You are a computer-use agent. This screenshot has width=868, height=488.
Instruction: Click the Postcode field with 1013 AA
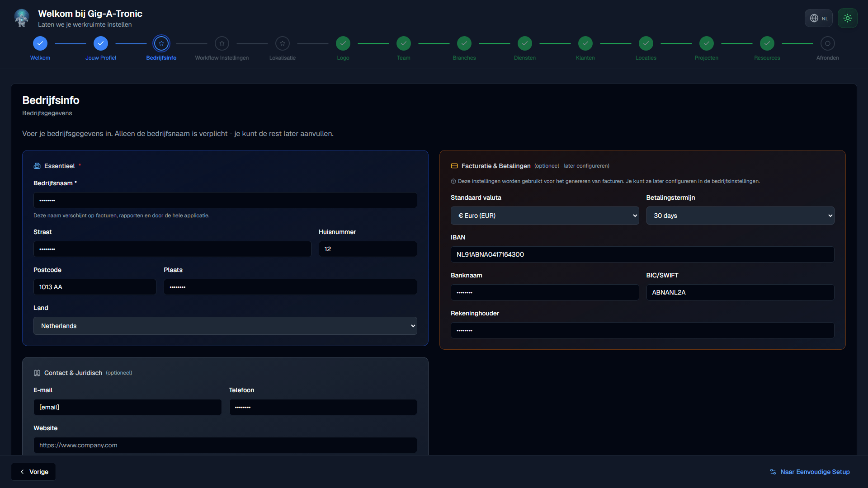[95, 287]
